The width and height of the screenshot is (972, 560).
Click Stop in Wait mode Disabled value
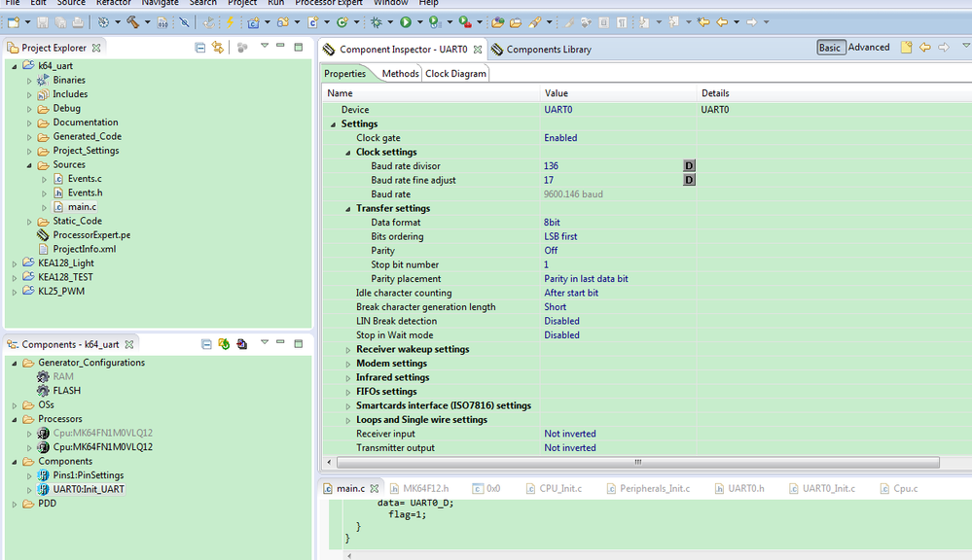coord(561,335)
